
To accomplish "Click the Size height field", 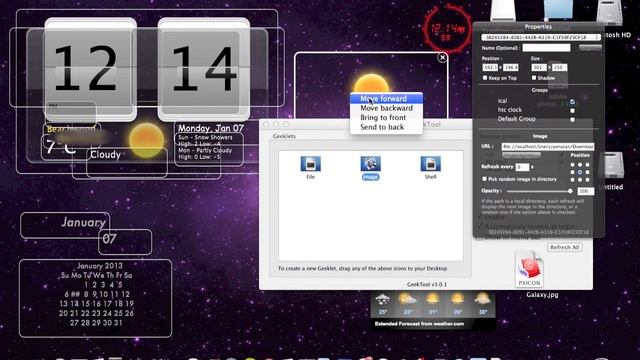I will (x=559, y=67).
